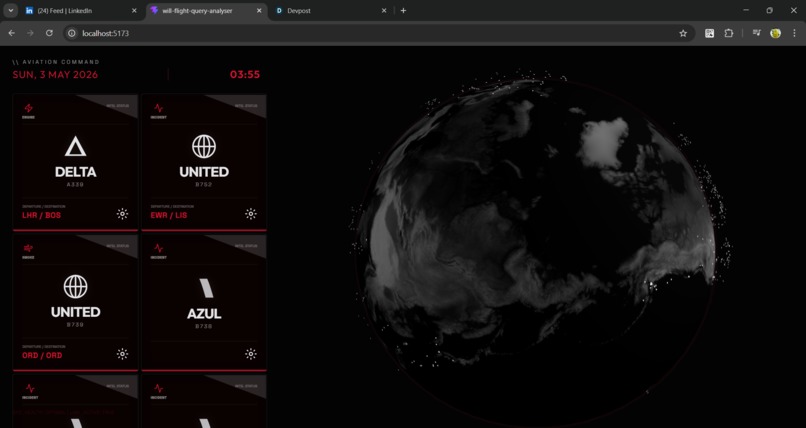Close the LinkedIn tab
The height and width of the screenshot is (428, 806).
coord(134,11)
